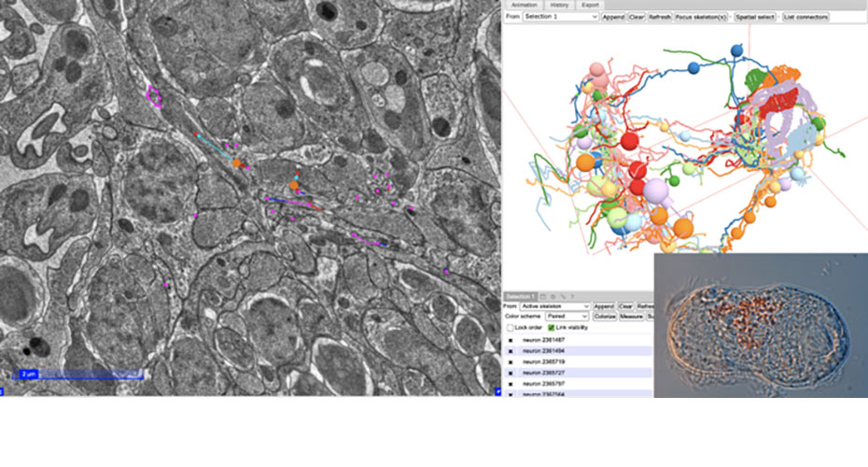Click the large blue sphere atop the 3D skeleton
868x467 pixels.
click(737, 50)
